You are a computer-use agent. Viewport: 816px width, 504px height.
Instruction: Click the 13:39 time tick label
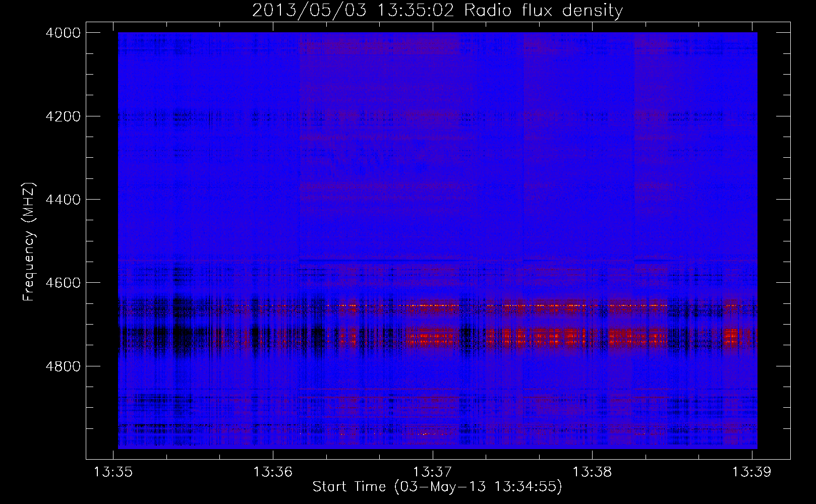click(x=752, y=472)
